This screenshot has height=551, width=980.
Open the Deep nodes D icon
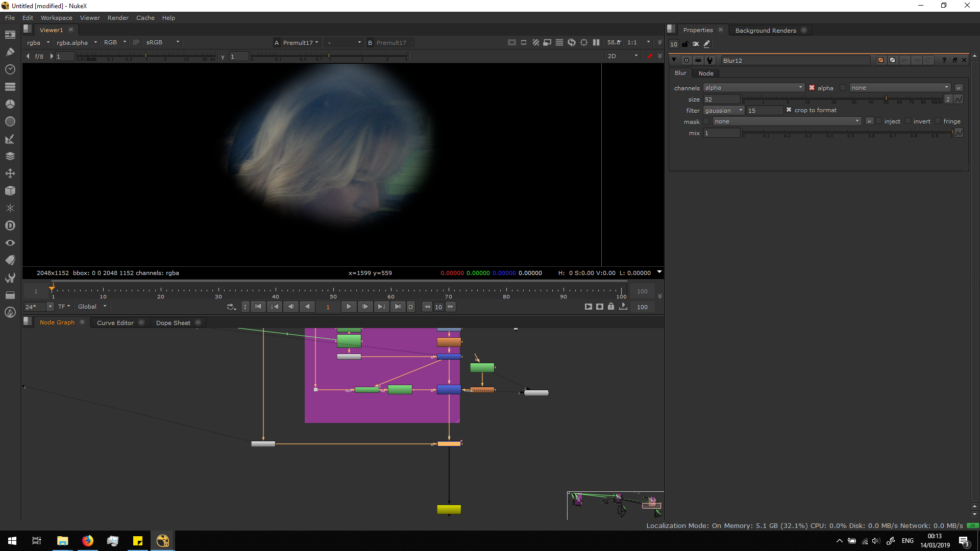(10, 226)
